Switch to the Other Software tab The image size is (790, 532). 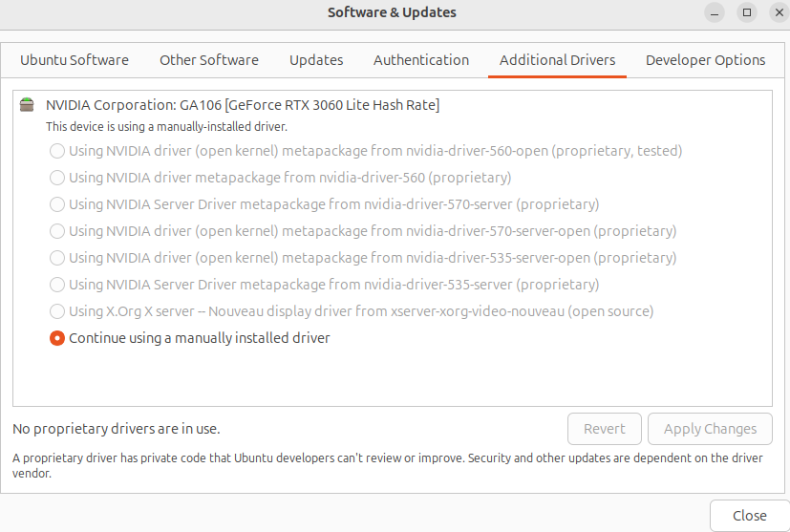click(208, 60)
